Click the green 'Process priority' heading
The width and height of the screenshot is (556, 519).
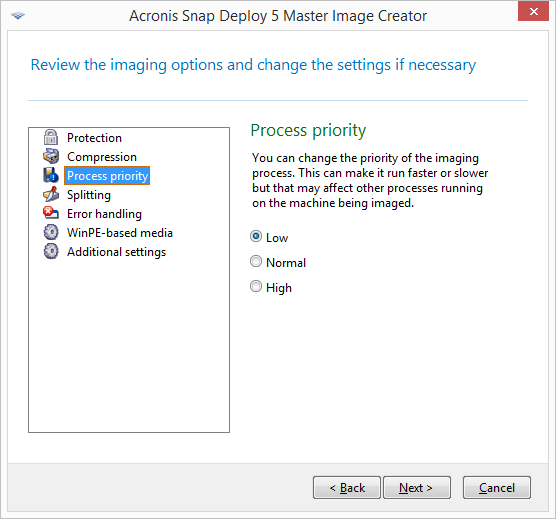coord(308,130)
